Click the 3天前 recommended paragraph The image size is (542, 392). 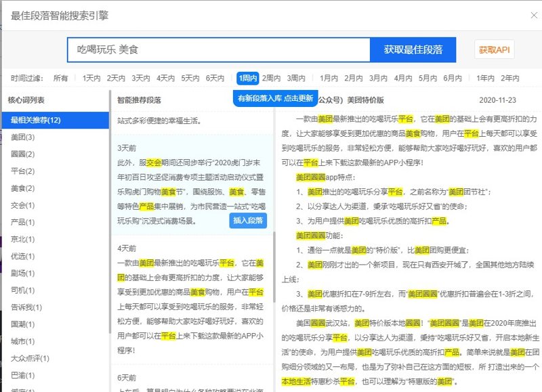point(191,185)
